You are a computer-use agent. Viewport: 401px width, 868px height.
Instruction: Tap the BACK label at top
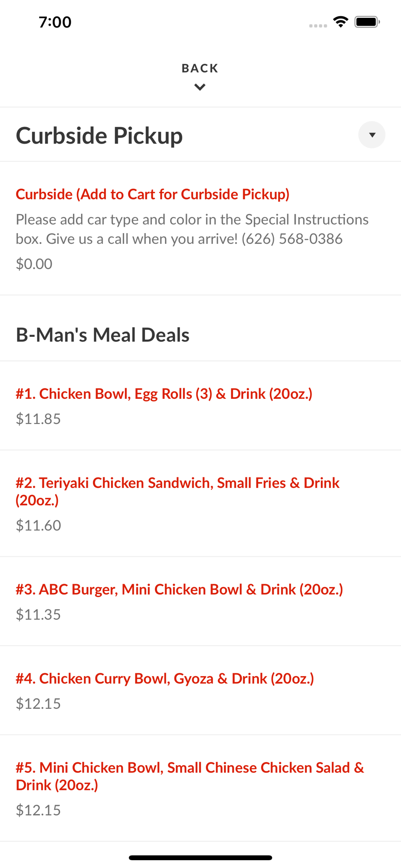click(x=200, y=68)
